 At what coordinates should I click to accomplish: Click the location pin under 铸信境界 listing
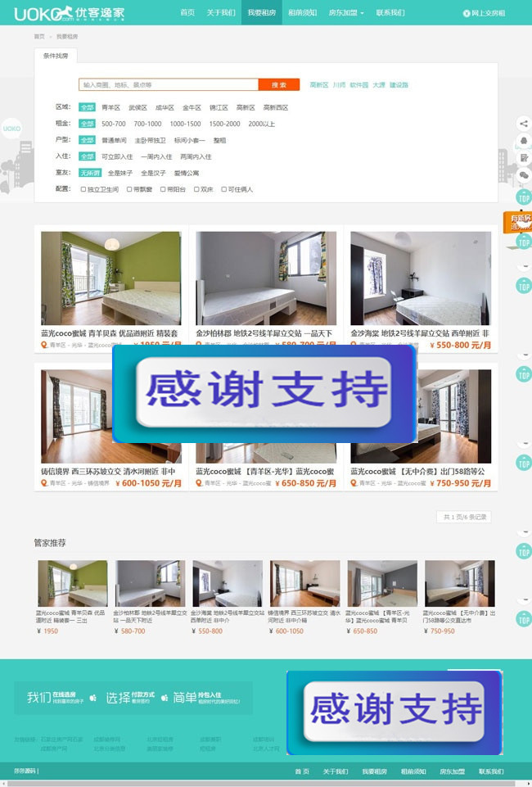(44, 483)
